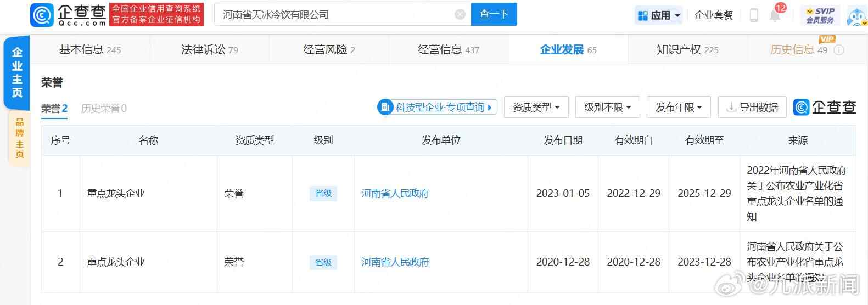868x305 pixels.
Task: Expand the 发布年限 filter dropdown
Action: tap(679, 108)
